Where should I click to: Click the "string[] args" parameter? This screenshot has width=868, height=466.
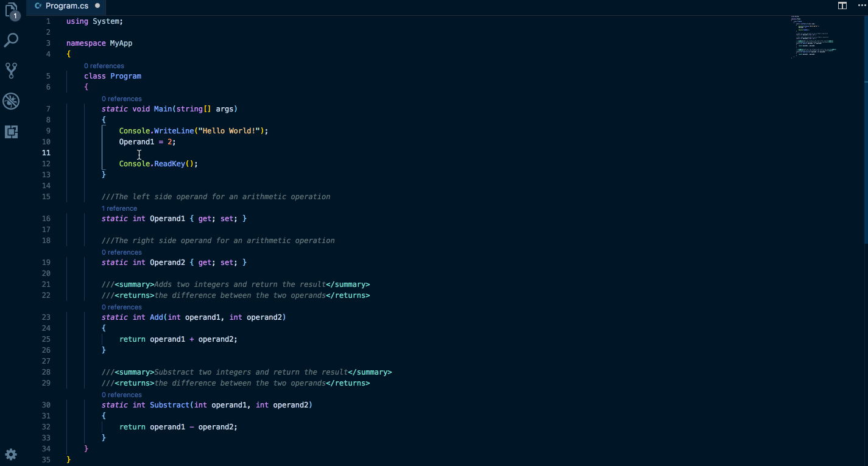tap(205, 109)
